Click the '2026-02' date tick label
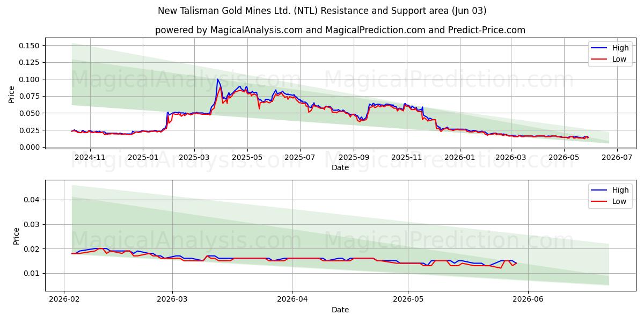 coord(64,299)
